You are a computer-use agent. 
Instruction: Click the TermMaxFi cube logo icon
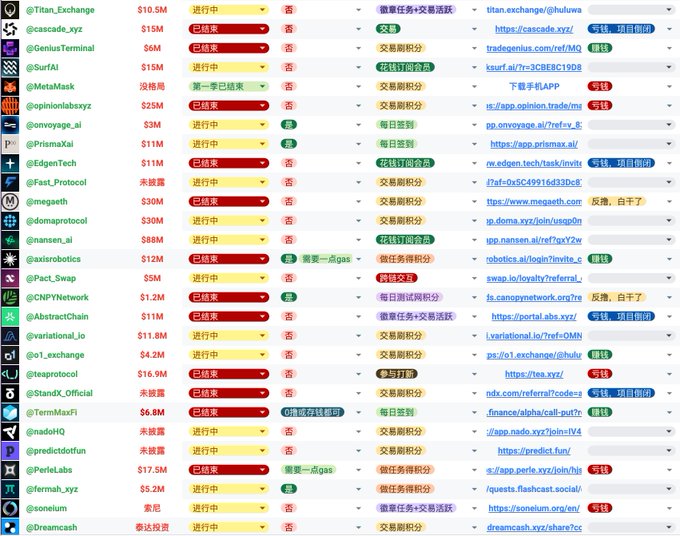[10, 412]
